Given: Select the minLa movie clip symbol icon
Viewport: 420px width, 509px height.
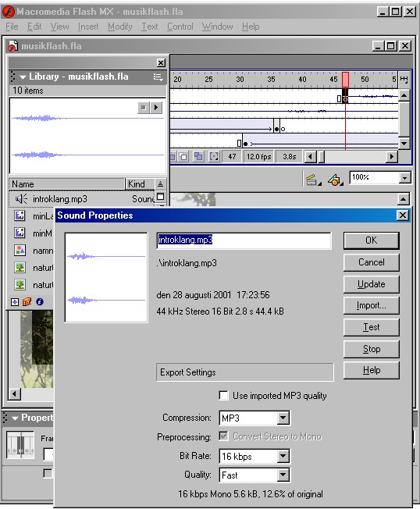Looking at the screenshot, I should pos(20,215).
